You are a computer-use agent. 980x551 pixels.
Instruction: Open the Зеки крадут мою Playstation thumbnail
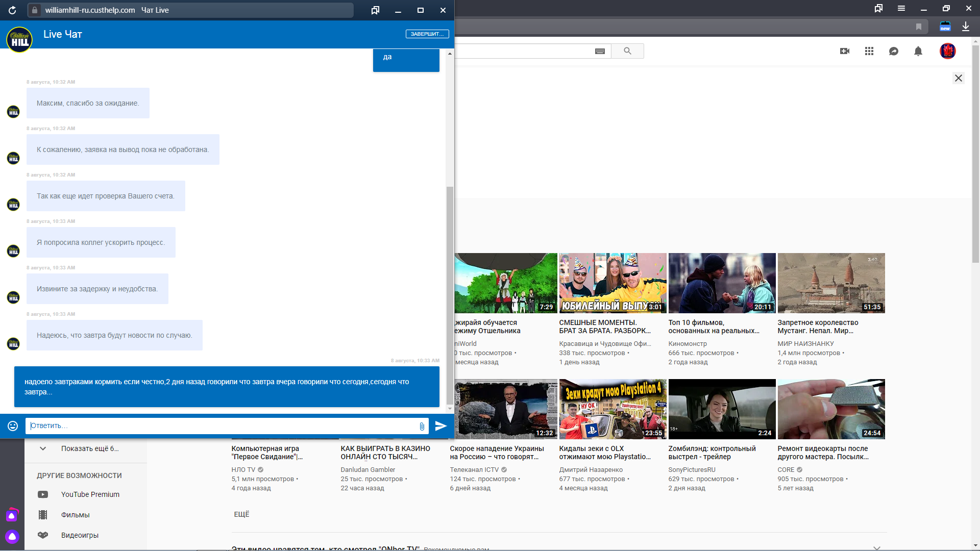click(x=612, y=409)
